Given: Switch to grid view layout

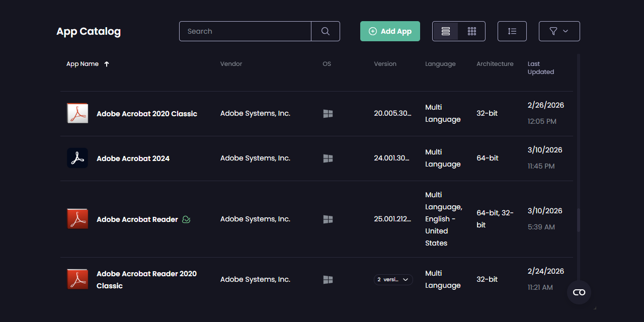Looking at the screenshot, I should (x=471, y=31).
